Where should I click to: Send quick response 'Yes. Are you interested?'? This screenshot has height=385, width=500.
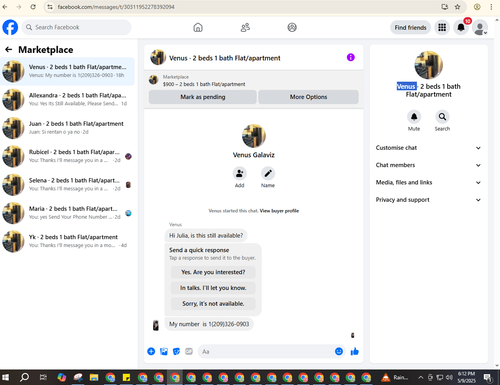pos(213,272)
